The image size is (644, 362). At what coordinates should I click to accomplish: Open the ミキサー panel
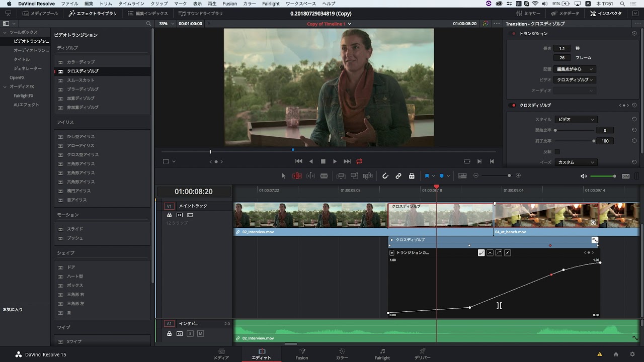tap(529, 14)
